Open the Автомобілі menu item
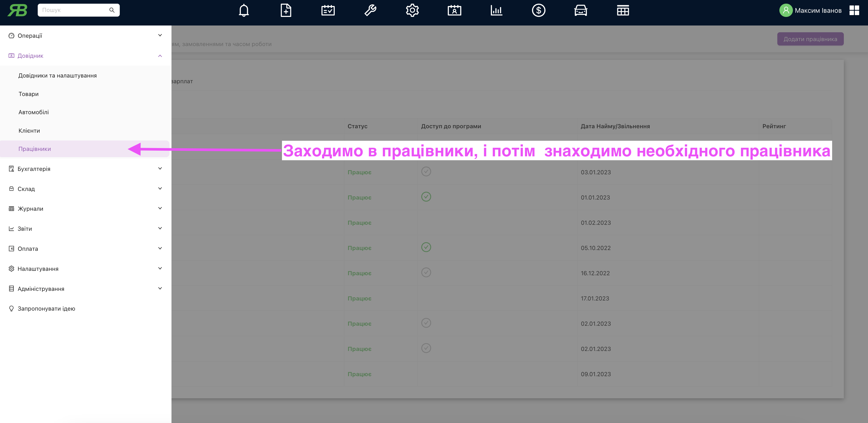 (84, 112)
